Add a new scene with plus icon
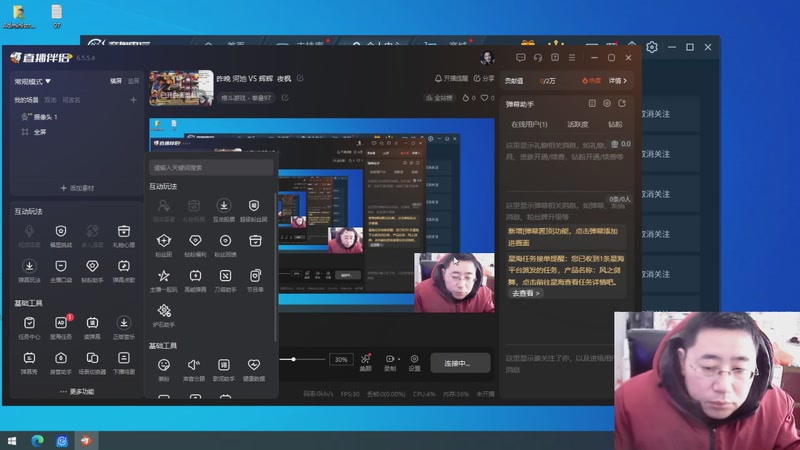This screenshot has width=800, height=450. click(133, 100)
